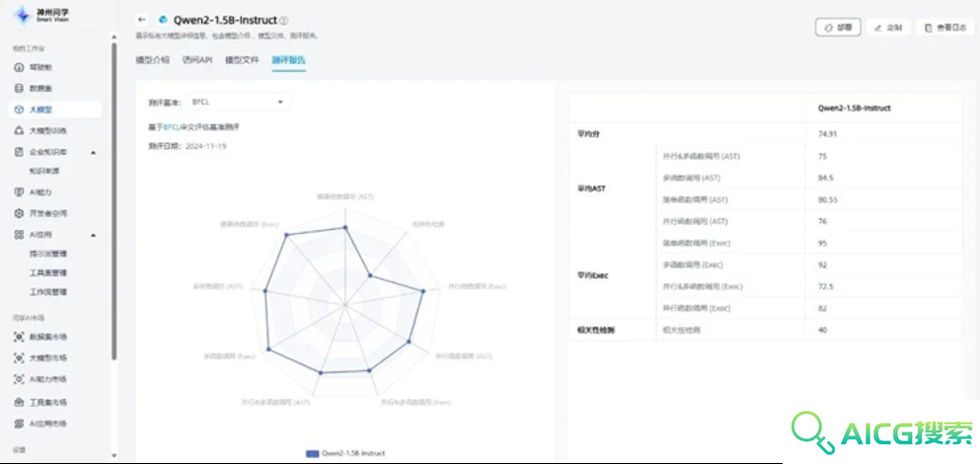The image size is (980, 464).
Task: Click the sidebar scrollbar up arrow
Action: (113, 36)
